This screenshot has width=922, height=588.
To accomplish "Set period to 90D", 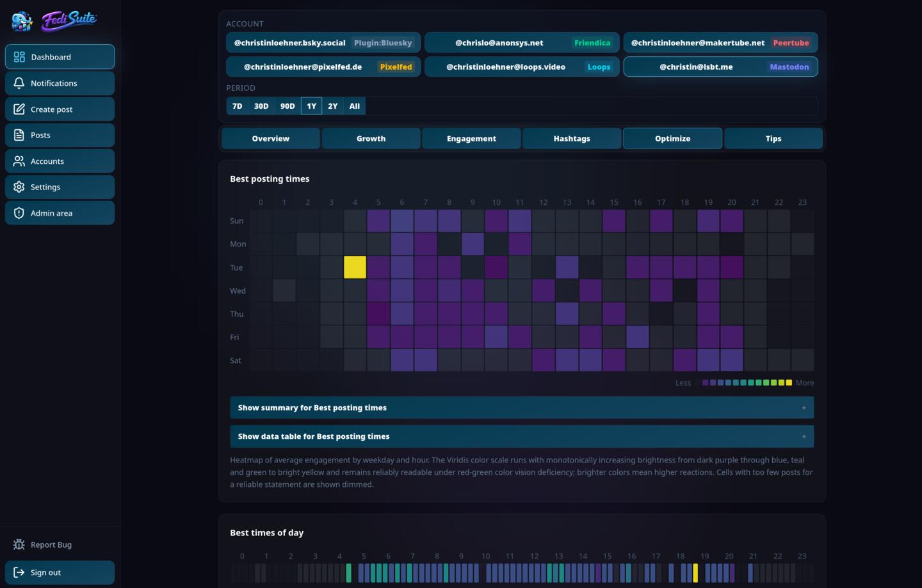I will click(287, 106).
